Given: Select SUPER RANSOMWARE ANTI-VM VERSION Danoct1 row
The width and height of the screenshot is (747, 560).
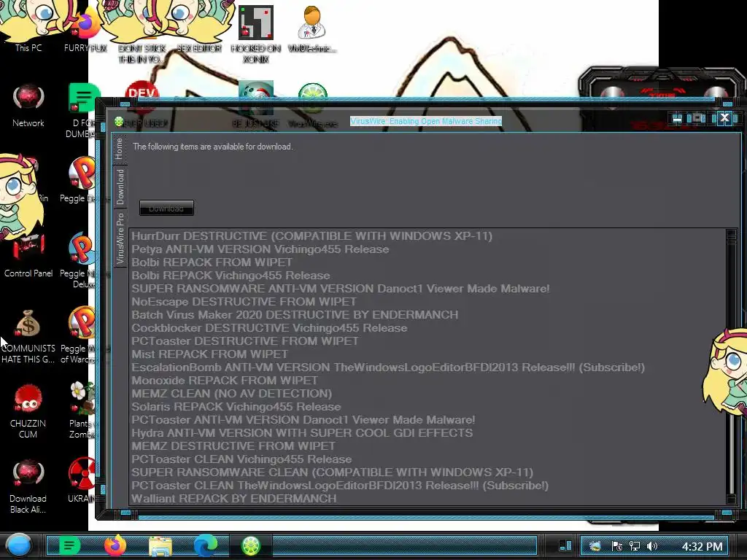Looking at the screenshot, I should tap(427, 289).
